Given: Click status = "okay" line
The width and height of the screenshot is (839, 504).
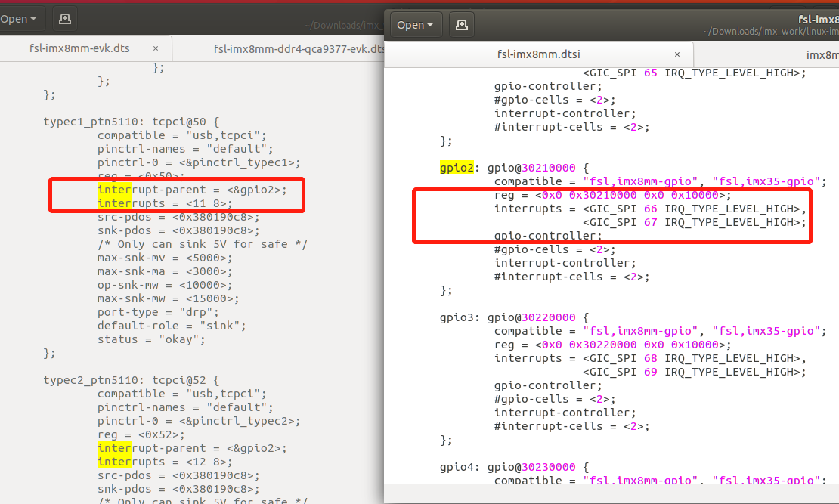Looking at the screenshot, I should [151, 340].
